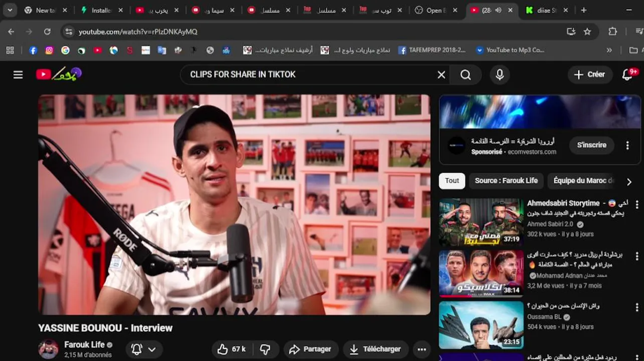The width and height of the screenshot is (644, 361).
Task: Open the notifications bell with 9+ badge
Action: click(628, 75)
